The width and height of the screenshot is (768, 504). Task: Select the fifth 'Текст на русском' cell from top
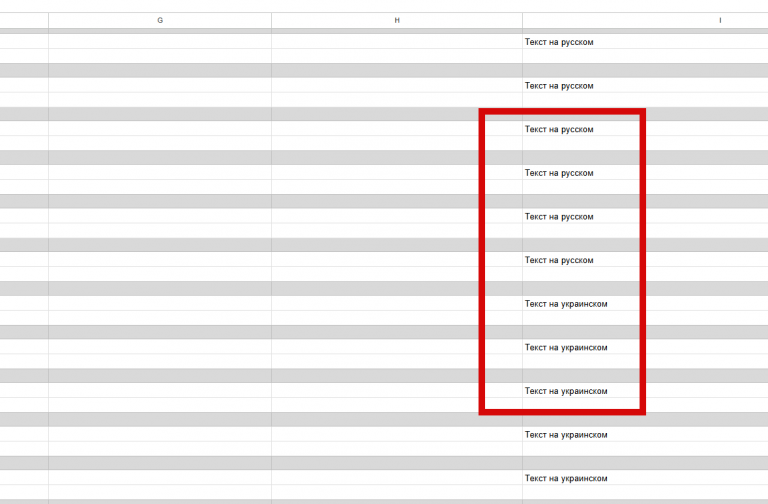click(645, 216)
